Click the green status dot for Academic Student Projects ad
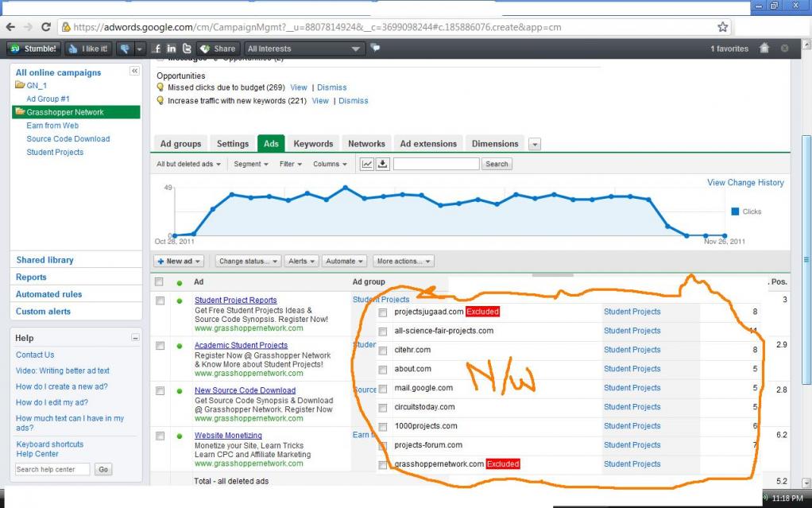The height and width of the screenshot is (508, 812). (180, 346)
